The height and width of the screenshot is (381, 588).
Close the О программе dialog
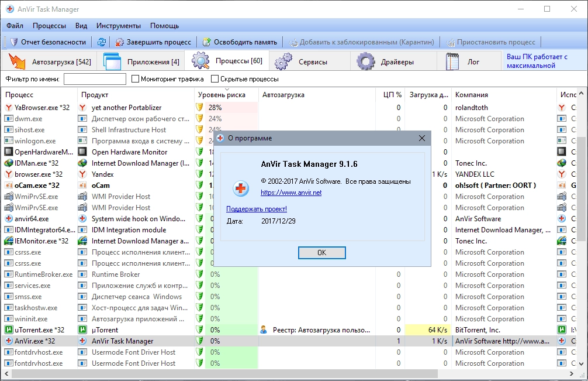coord(422,138)
